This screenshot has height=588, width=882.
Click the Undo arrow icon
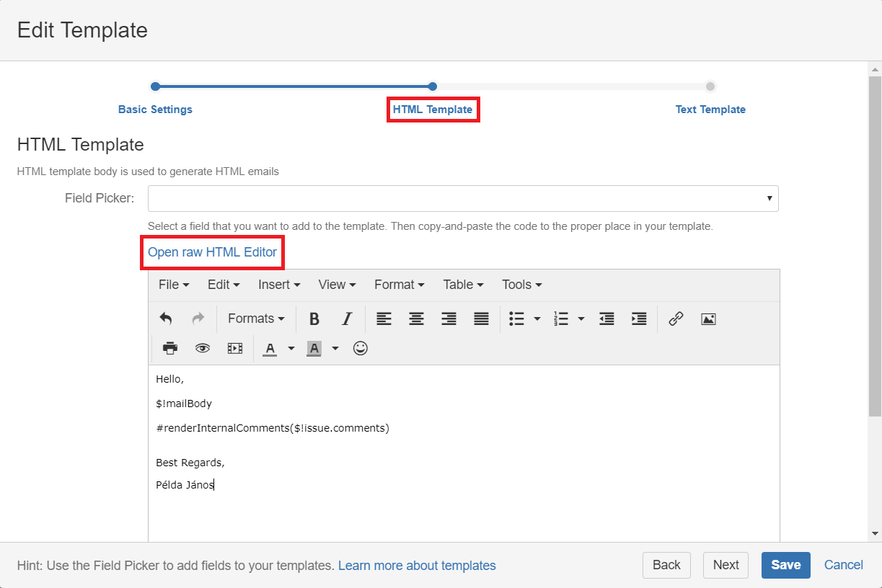166,318
